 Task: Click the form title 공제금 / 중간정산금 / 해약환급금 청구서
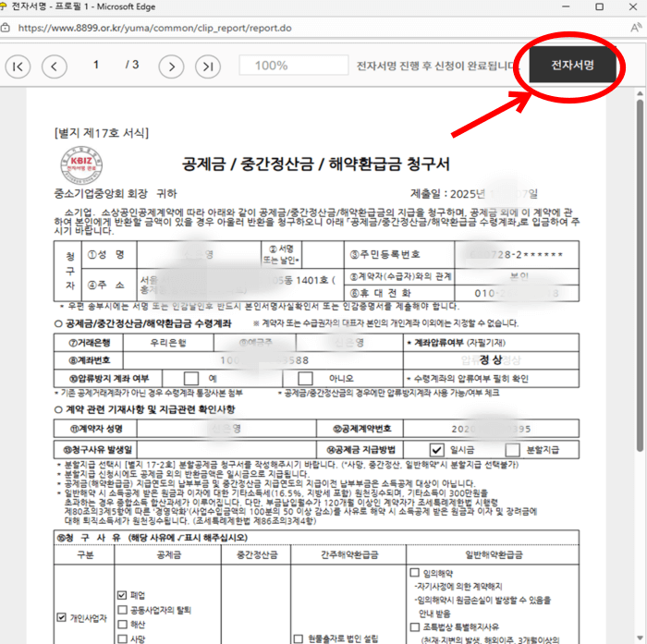pos(316,164)
